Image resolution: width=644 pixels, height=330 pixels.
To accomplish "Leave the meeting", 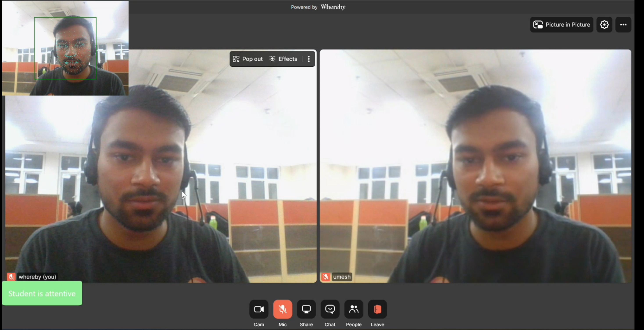I will coord(377,309).
